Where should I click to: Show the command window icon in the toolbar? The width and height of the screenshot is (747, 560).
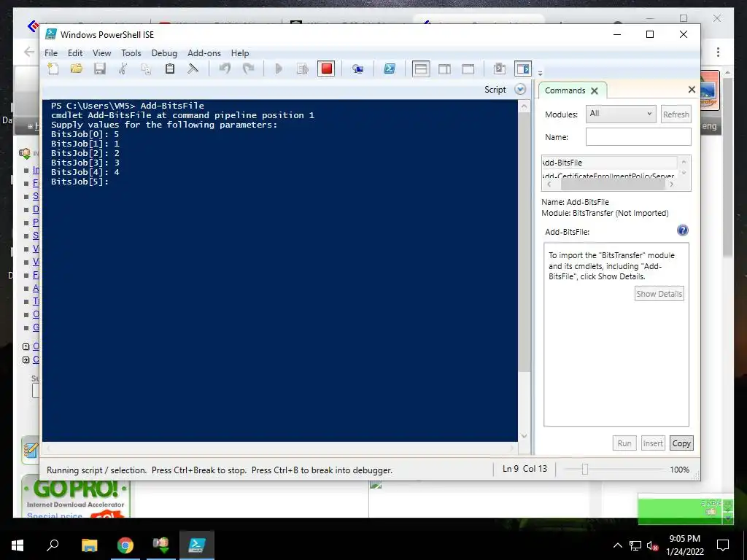[x=499, y=69]
